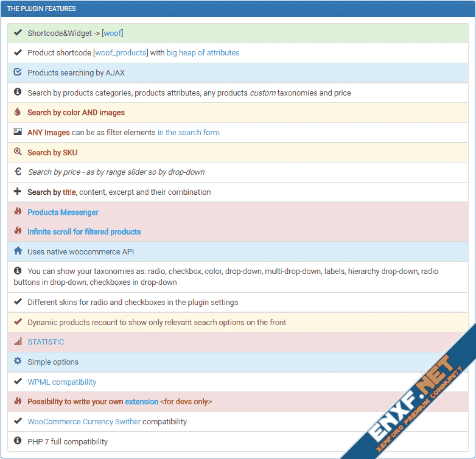Click the picture icon beside ANY Images

click(x=18, y=132)
